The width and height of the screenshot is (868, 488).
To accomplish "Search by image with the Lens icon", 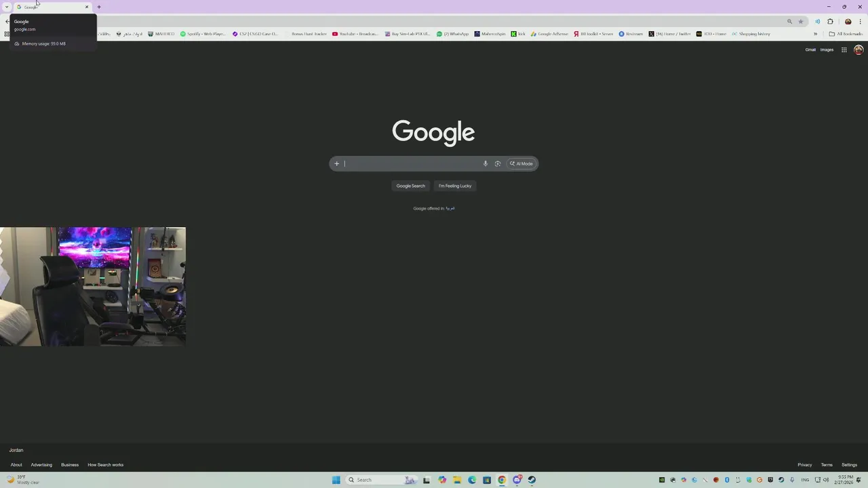I will pos(498,163).
